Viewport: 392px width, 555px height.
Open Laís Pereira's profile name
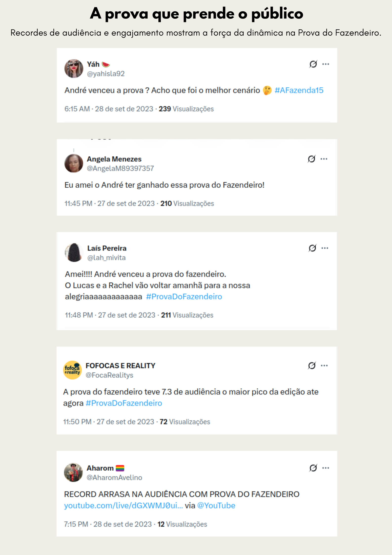(107, 248)
